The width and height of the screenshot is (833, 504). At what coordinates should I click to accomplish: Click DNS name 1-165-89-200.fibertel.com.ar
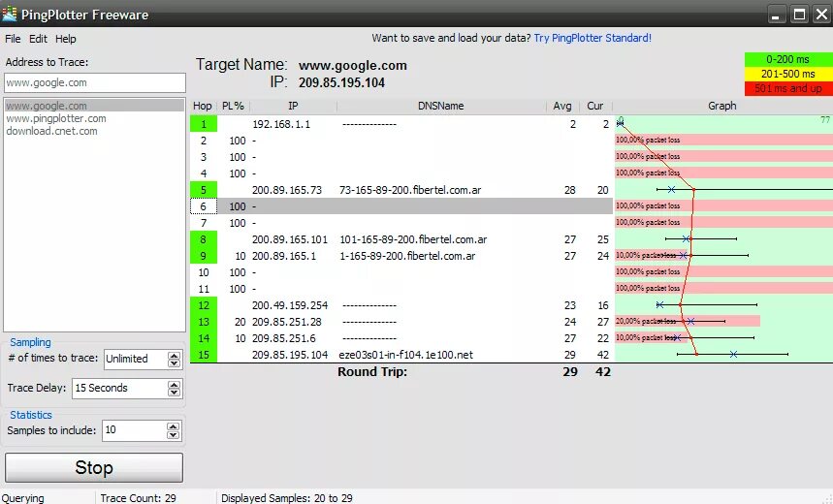coord(407,256)
